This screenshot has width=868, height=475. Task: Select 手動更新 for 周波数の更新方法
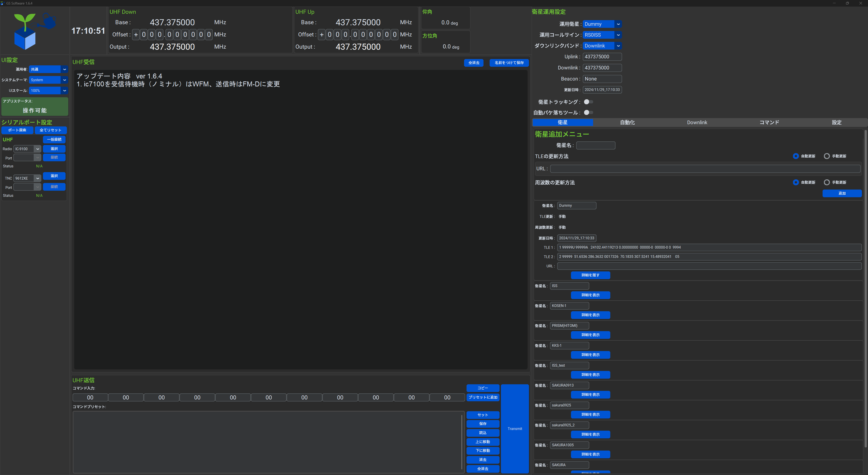coord(827,182)
